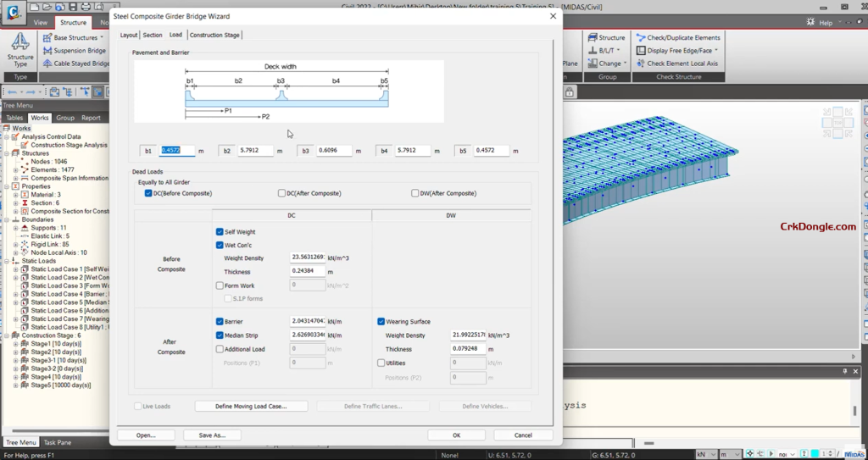Expand the Stage1 tree node
The image size is (868, 460).
click(x=14, y=344)
